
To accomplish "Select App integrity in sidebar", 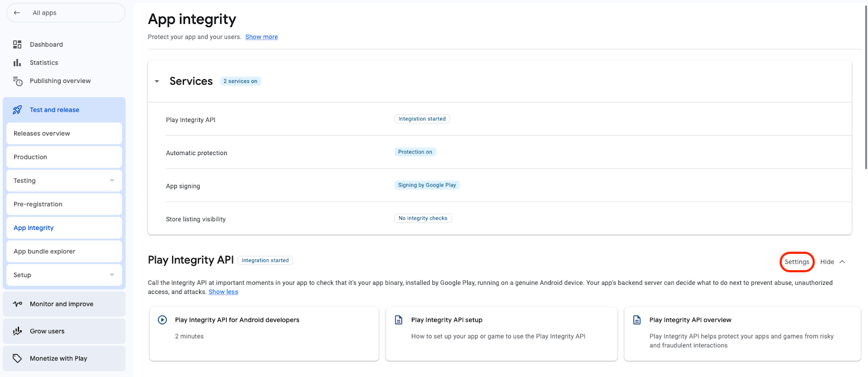I will coord(64,228).
